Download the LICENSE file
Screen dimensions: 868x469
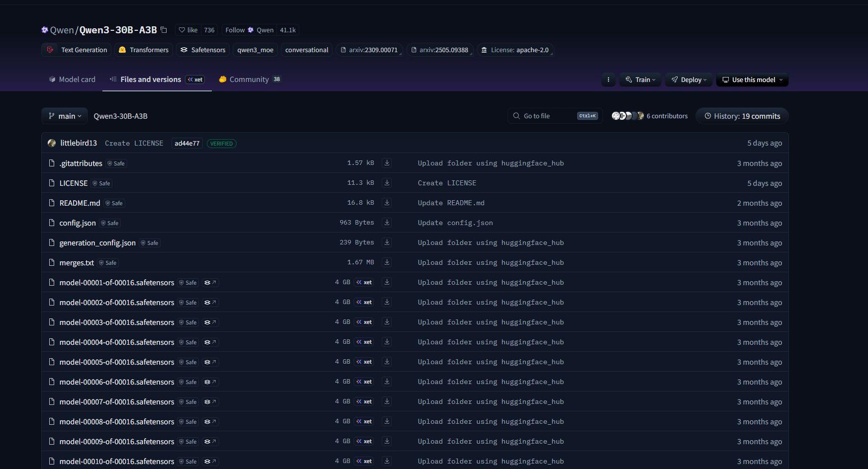(387, 183)
